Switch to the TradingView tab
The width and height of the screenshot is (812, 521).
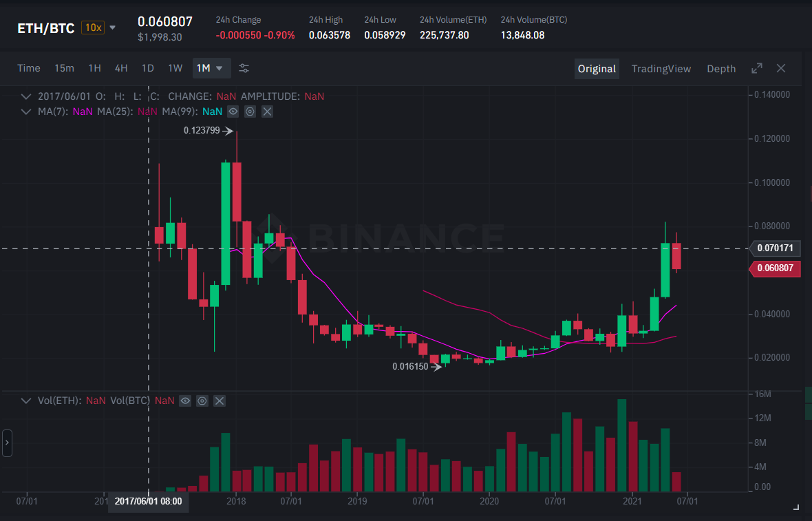[661, 69]
